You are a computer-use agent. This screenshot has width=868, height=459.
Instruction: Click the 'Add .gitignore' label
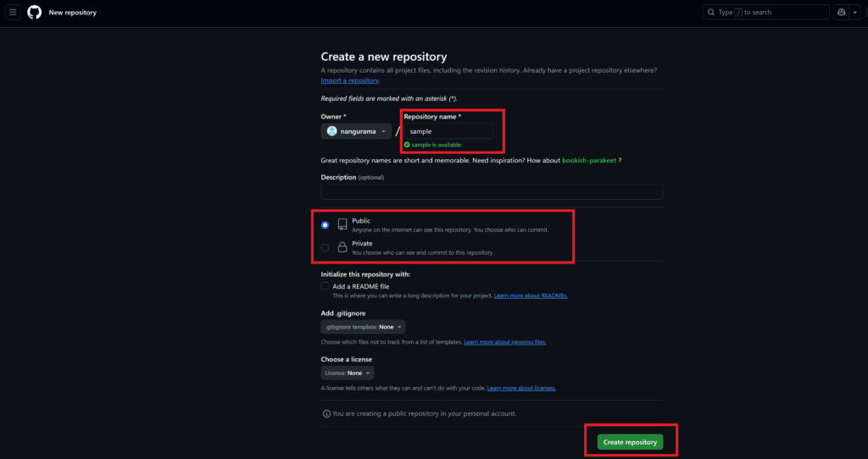343,313
